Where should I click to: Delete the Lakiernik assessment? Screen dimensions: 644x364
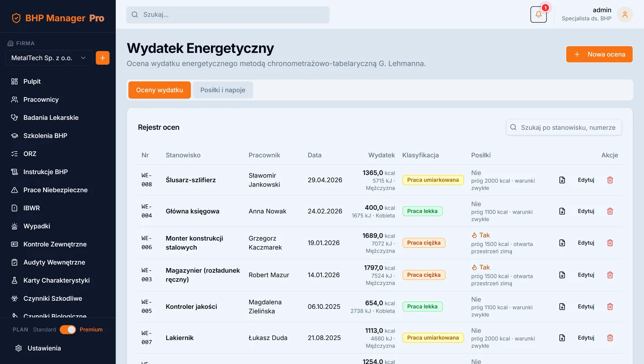610,338
